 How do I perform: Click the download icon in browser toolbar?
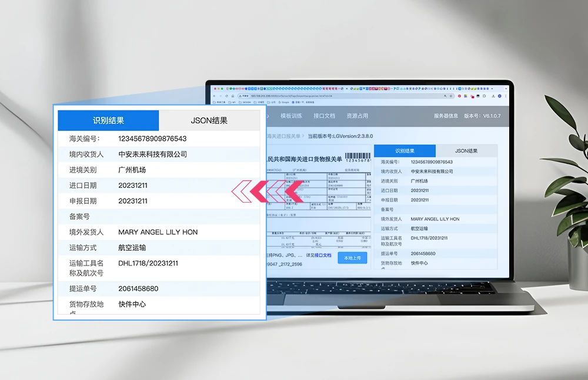pyautogui.click(x=493, y=96)
